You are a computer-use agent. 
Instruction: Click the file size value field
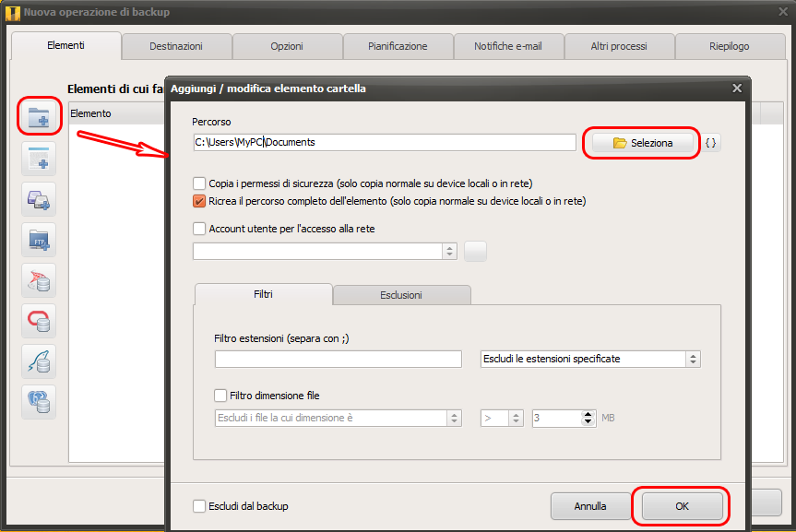[x=557, y=418]
